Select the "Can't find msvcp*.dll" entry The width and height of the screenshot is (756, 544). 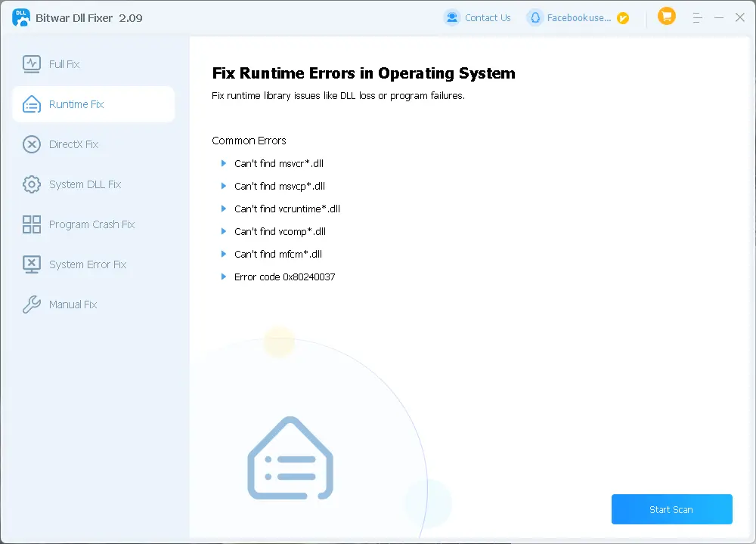(x=279, y=186)
